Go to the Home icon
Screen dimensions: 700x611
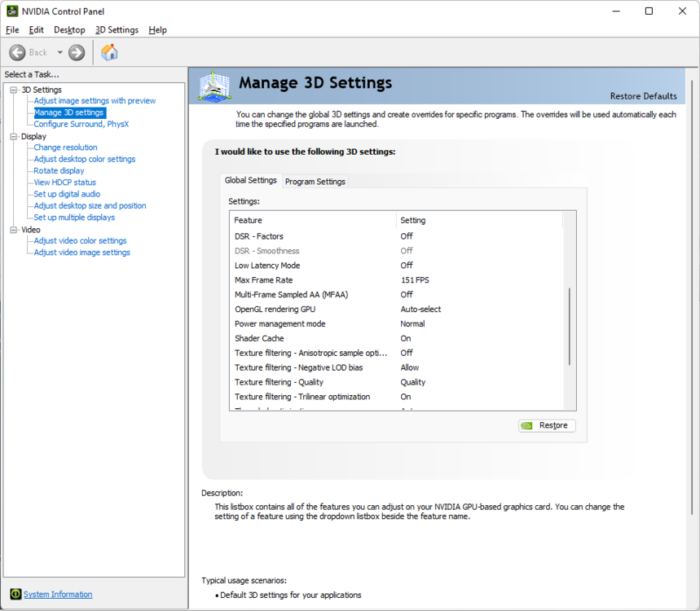pos(109,52)
